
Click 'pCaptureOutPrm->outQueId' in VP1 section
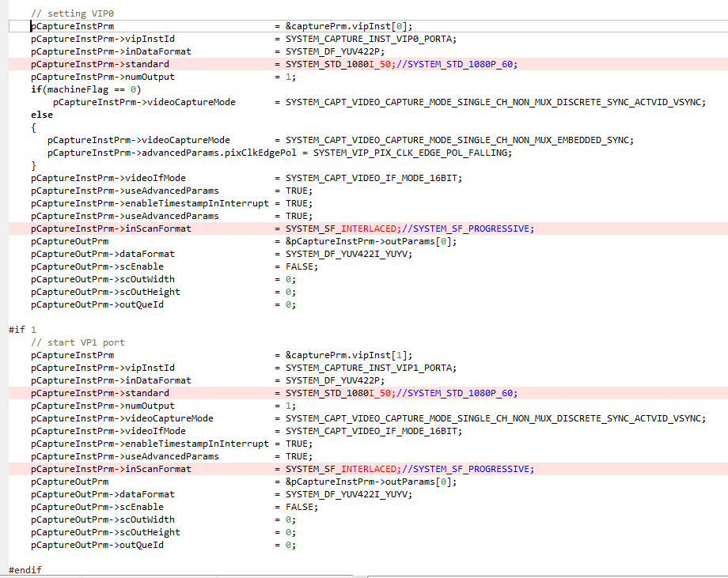97,545
